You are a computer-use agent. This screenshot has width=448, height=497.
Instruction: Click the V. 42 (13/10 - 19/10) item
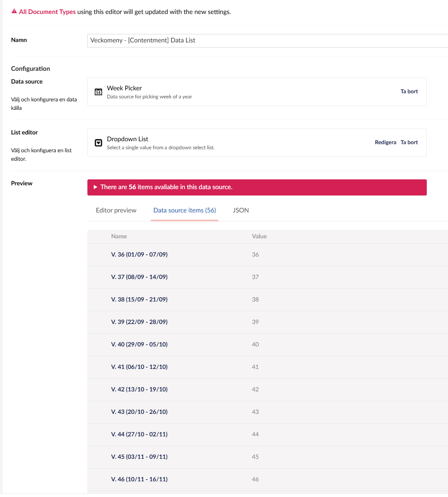(139, 390)
